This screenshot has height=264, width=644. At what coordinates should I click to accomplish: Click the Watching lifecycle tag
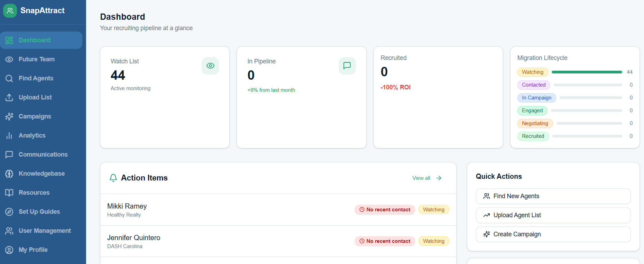click(x=533, y=72)
